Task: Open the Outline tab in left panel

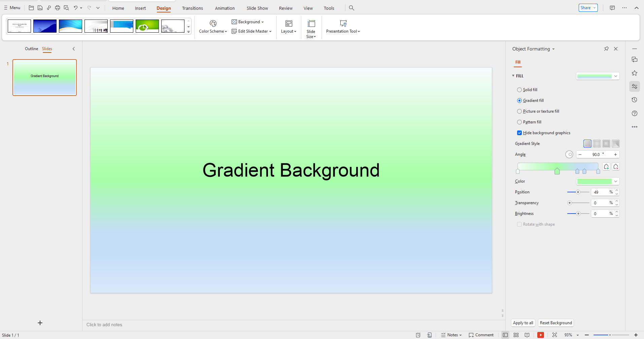Action: pos(31,49)
